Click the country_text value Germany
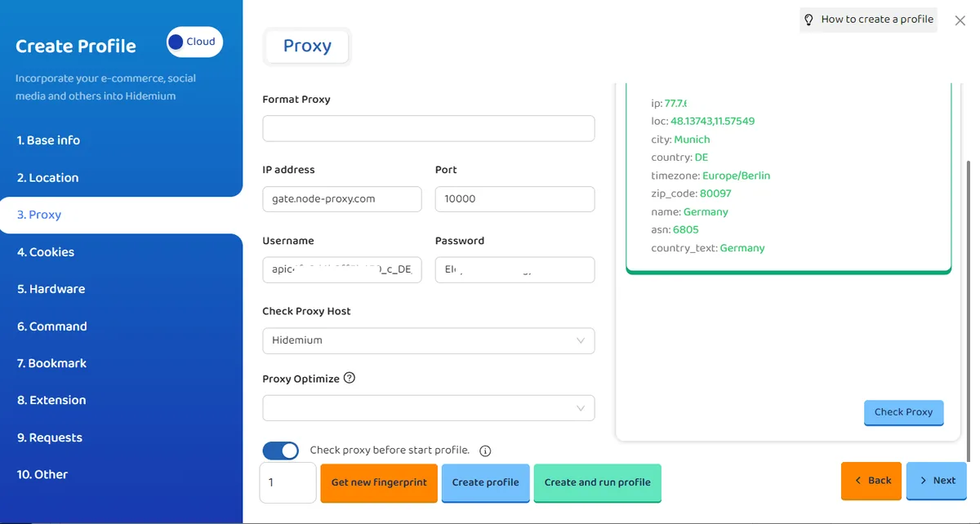 742,248
